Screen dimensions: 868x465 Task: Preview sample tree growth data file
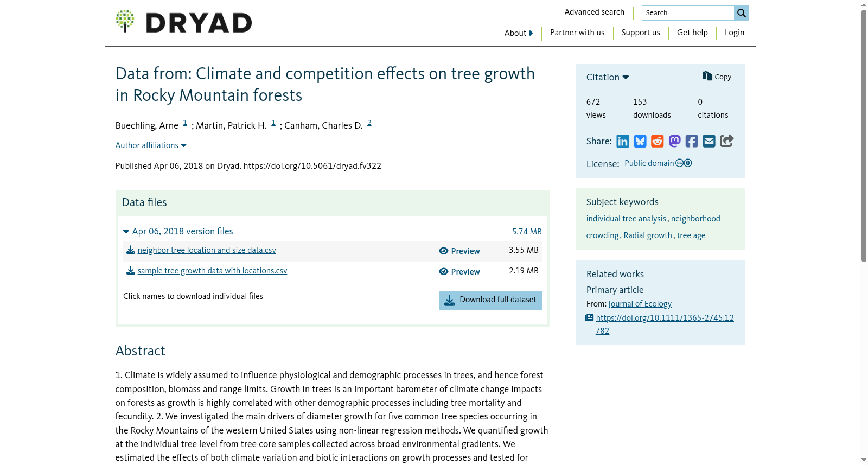459,272
